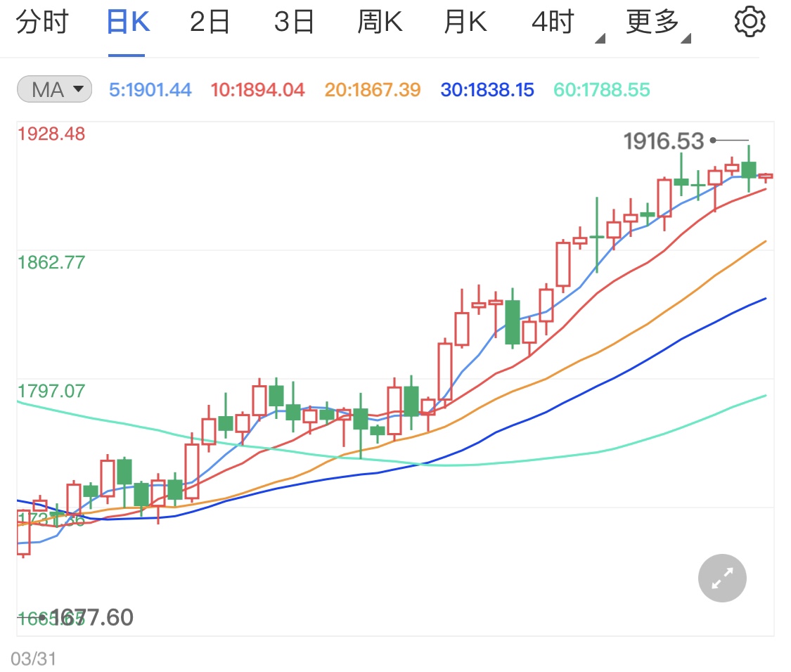Open the chart settings gear icon
The image size is (791, 672).
click(750, 22)
